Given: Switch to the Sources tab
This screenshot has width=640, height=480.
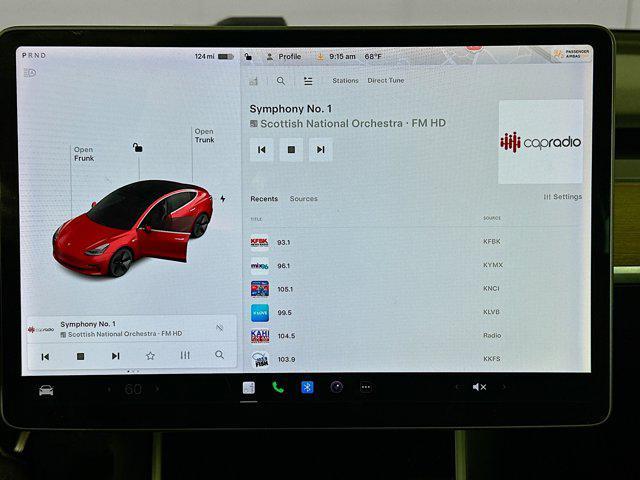Looking at the screenshot, I should tap(303, 199).
